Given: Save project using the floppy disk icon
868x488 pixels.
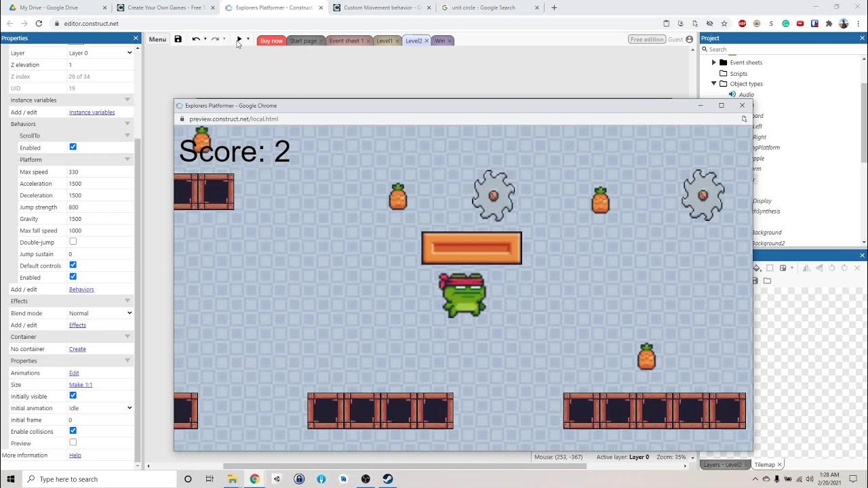Looking at the screenshot, I should 178,39.
